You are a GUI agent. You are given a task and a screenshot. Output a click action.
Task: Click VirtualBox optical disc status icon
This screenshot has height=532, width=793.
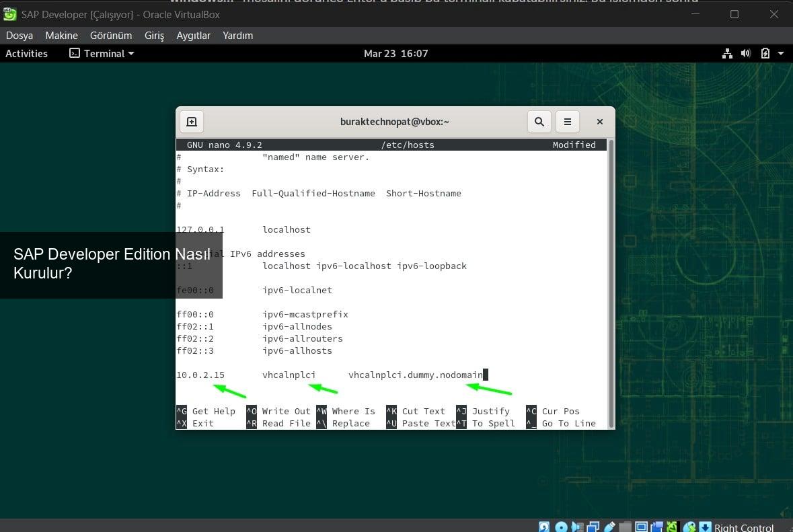point(560,527)
